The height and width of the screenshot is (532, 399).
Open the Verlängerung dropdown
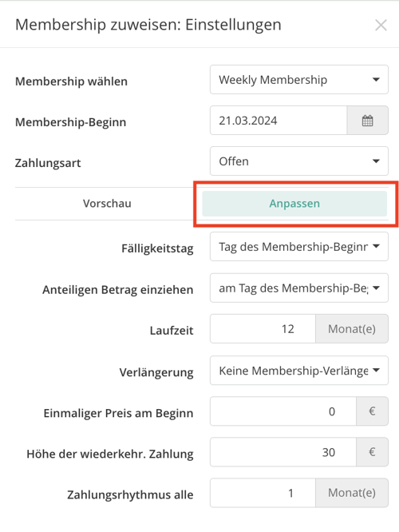pos(299,371)
